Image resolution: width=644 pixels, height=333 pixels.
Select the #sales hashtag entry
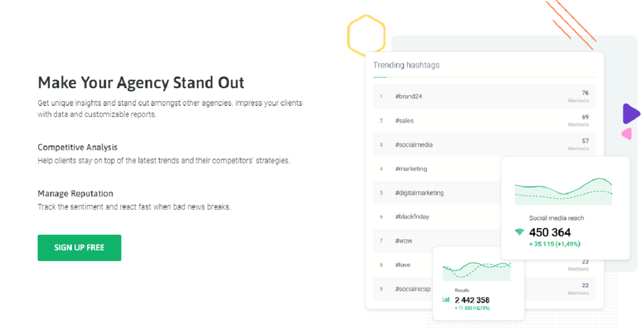(405, 120)
